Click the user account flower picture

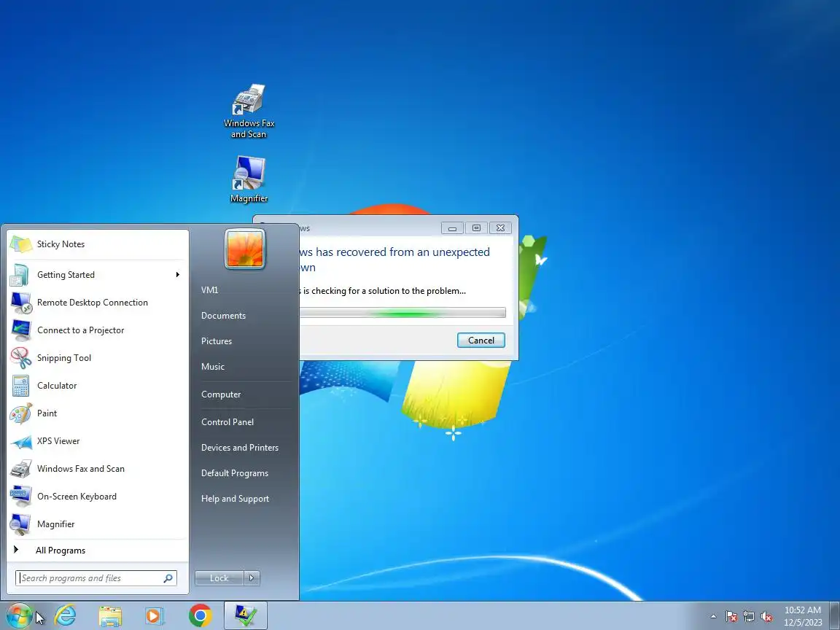coord(245,249)
